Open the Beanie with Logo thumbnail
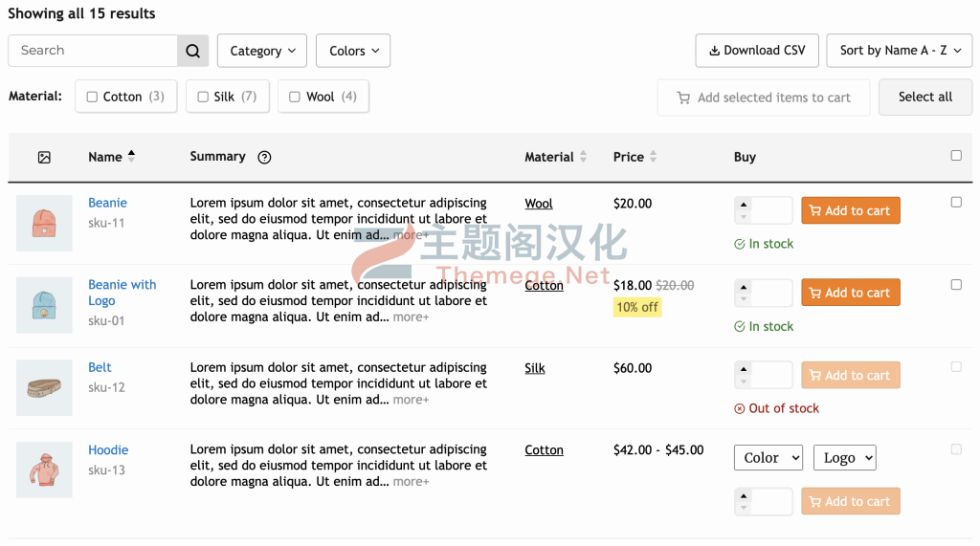 click(x=44, y=305)
